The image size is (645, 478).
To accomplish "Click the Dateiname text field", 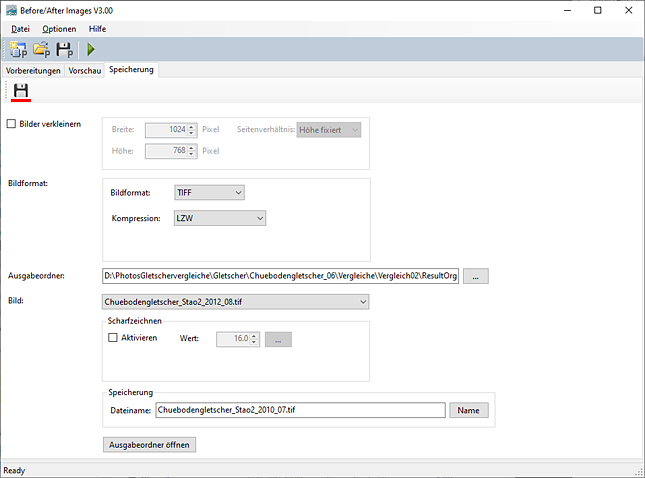I will tap(300, 410).
